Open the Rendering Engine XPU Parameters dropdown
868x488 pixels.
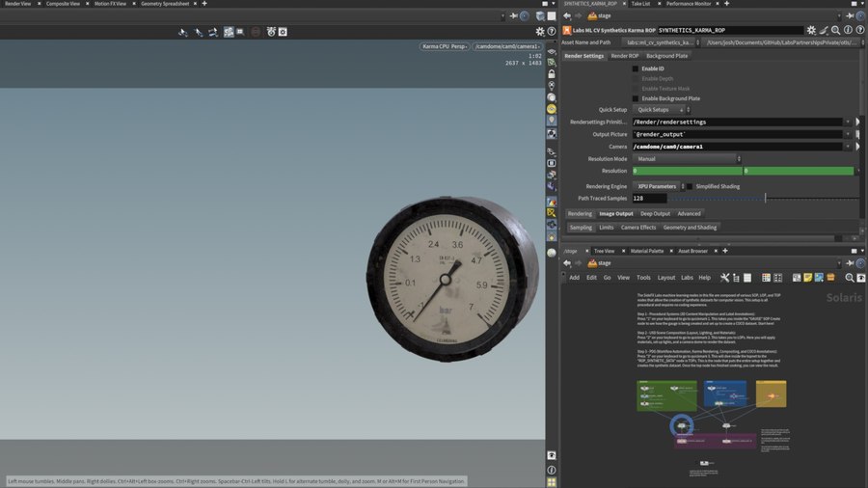pyautogui.click(x=658, y=186)
